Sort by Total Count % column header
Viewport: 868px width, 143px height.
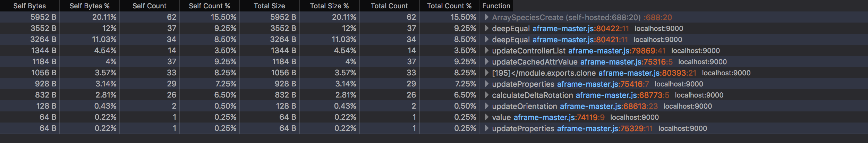449,6
